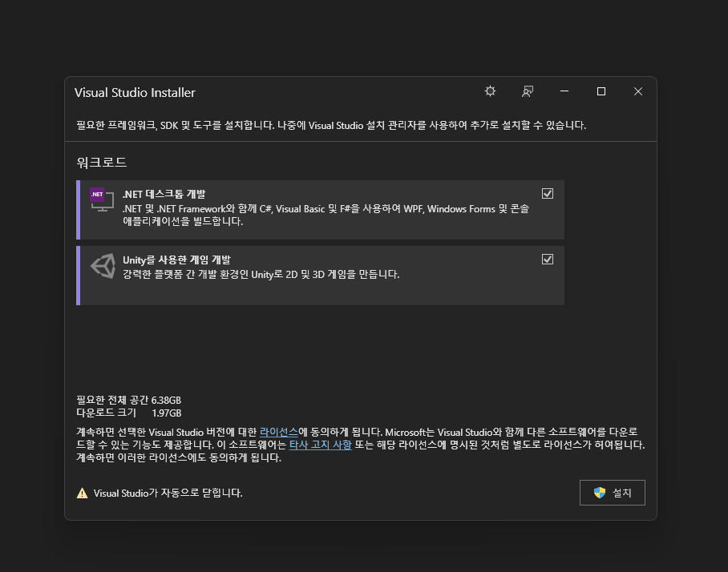
Task: Open the 라이선스 link
Action: pyautogui.click(x=278, y=432)
